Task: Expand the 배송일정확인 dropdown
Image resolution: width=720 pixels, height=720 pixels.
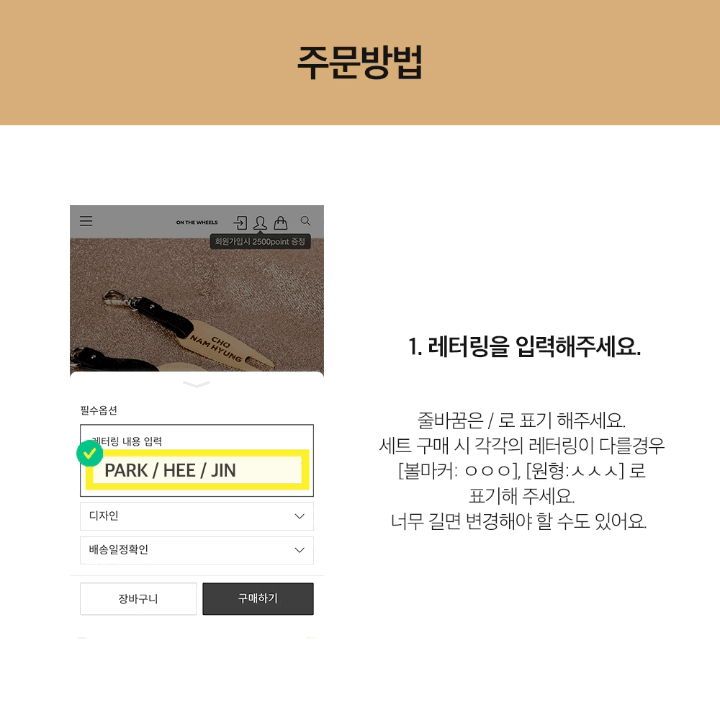Action: point(197,550)
